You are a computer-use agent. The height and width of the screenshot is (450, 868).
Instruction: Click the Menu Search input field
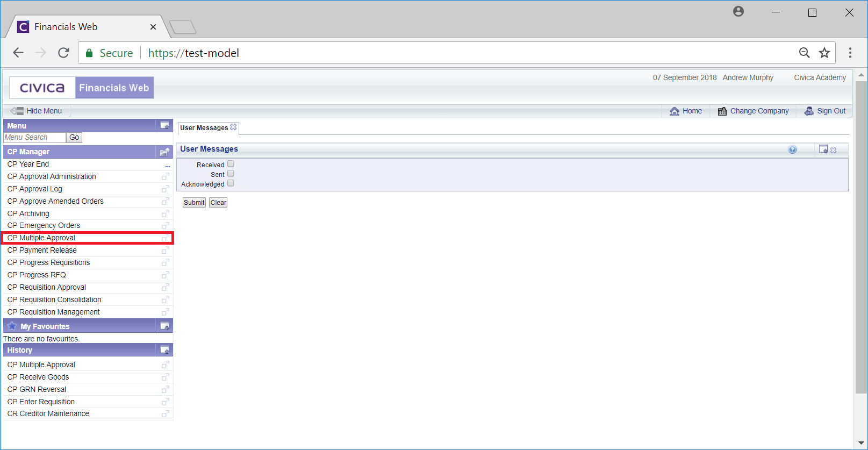(34, 138)
